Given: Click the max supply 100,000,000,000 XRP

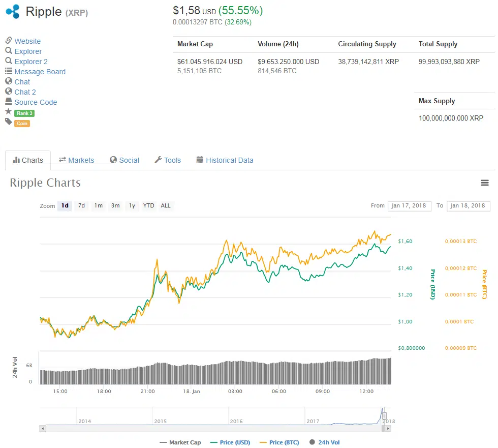Looking at the screenshot, I should tap(451, 118).
